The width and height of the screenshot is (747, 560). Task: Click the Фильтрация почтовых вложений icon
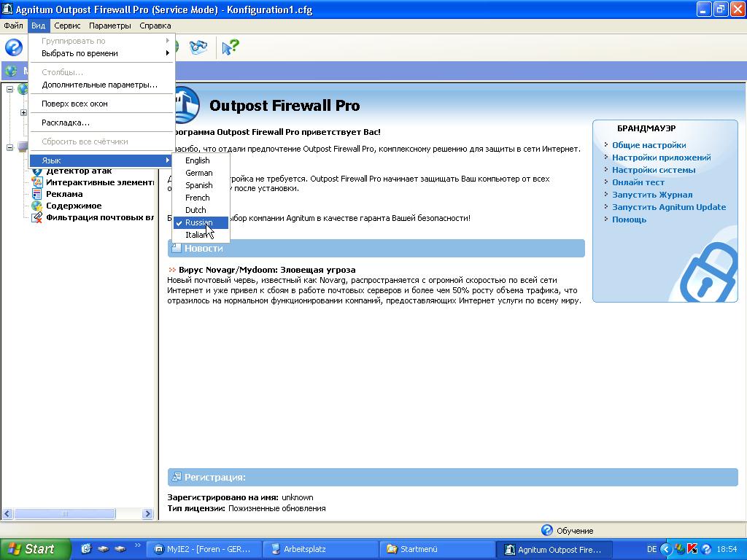point(36,217)
